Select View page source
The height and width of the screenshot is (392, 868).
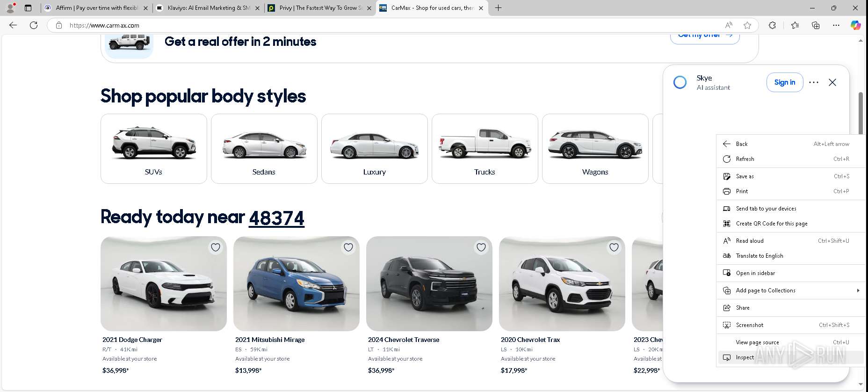coord(790,342)
